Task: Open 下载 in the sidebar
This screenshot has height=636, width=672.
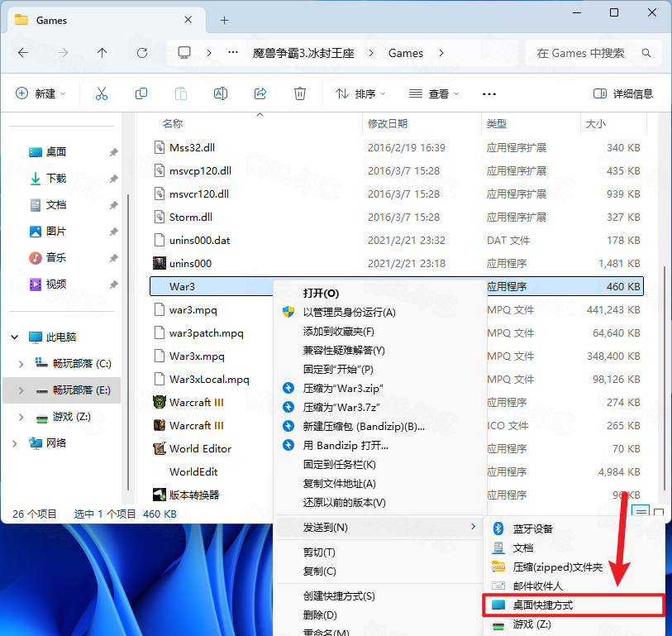Action: 56,179
